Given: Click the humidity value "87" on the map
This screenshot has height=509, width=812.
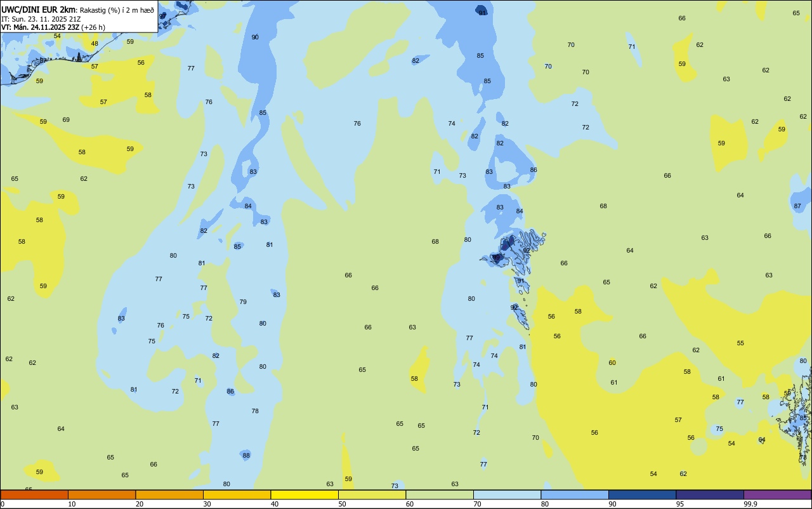Looking at the screenshot, I should tap(797, 206).
